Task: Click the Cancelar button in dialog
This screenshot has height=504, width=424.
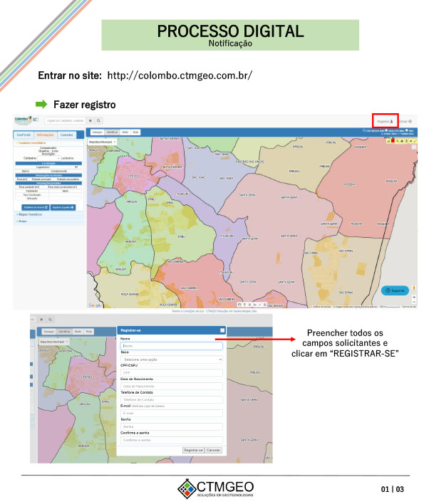Action: [x=213, y=451]
